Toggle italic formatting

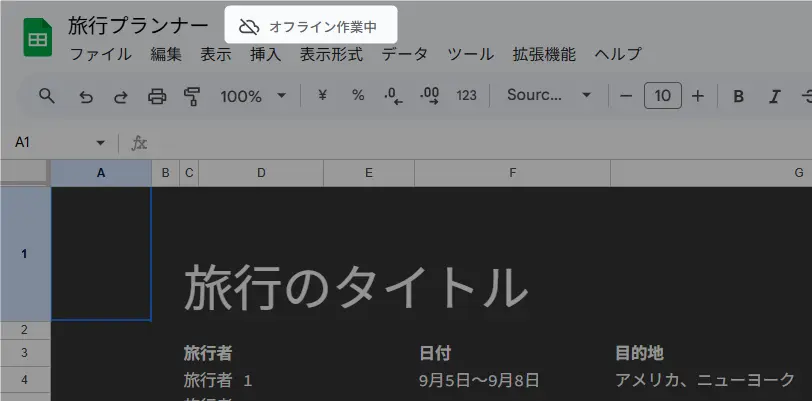[x=774, y=96]
